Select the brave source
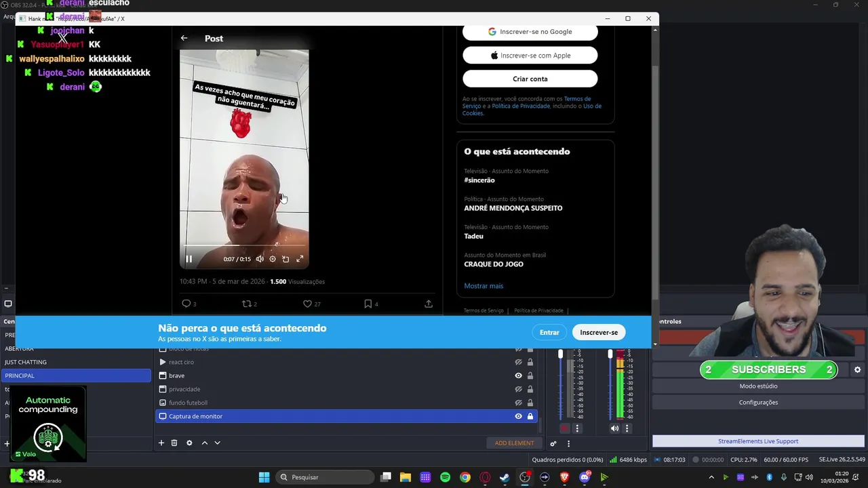Screen dimensions: 868x488 coord(346,375)
